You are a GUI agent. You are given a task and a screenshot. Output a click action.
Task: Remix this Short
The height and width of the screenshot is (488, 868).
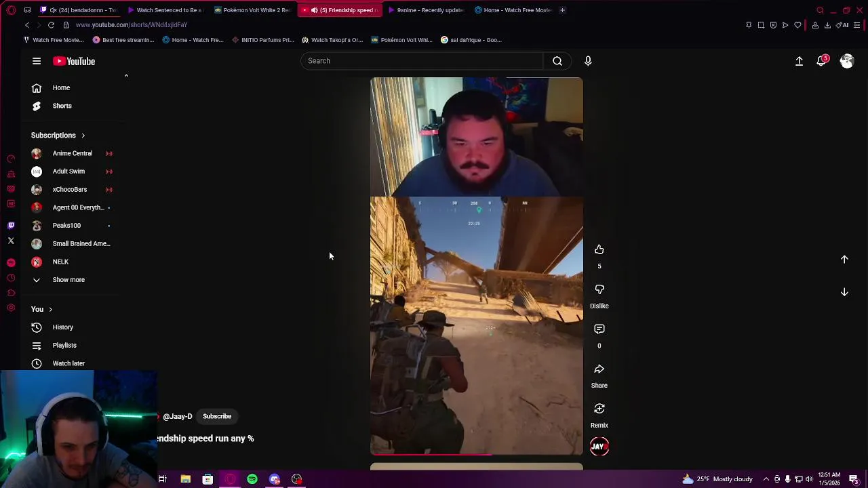[x=599, y=409]
